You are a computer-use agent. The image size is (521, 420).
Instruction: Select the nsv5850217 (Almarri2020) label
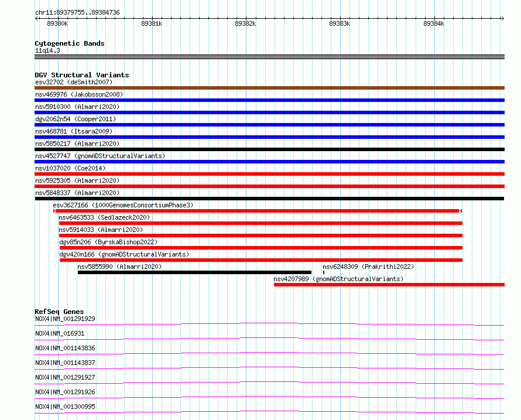[x=77, y=144]
